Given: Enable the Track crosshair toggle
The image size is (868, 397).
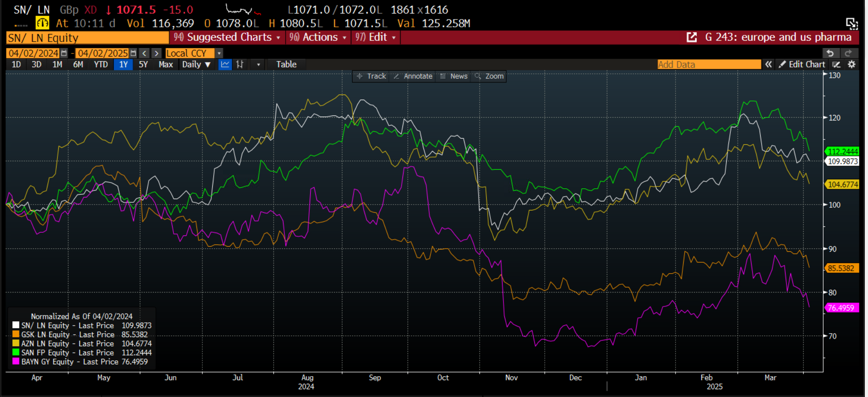Looking at the screenshot, I should pyautogui.click(x=371, y=77).
